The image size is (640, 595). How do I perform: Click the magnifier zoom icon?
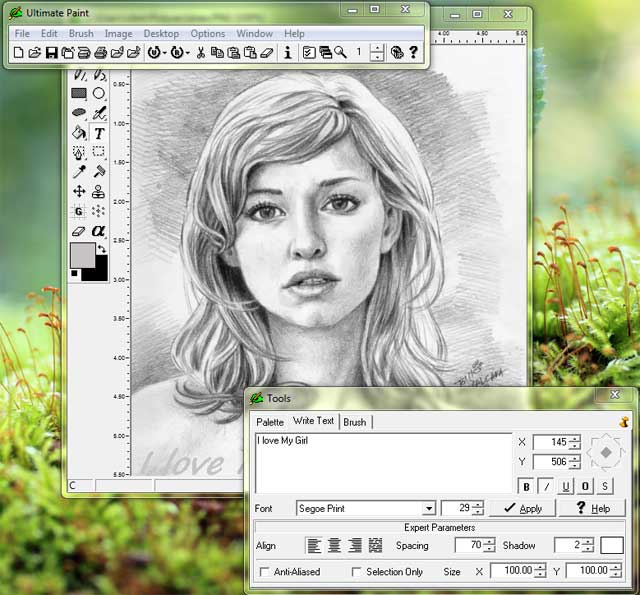pyautogui.click(x=340, y=52)
